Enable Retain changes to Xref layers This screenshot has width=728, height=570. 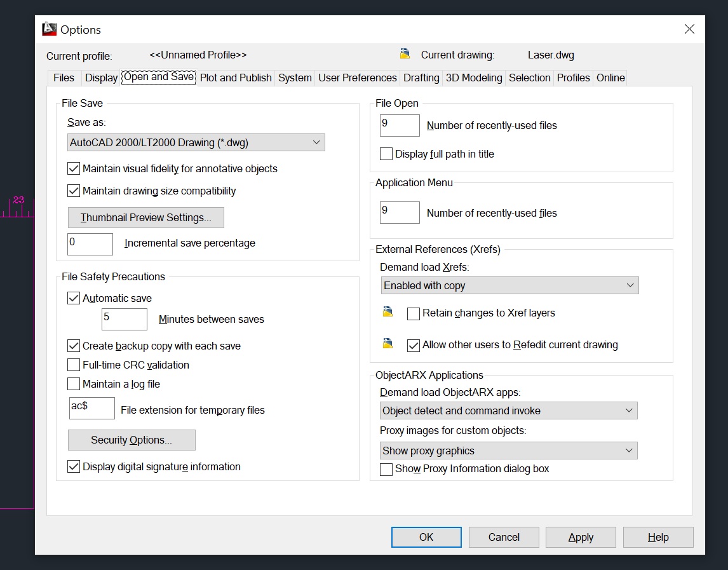tap(413, 313)
